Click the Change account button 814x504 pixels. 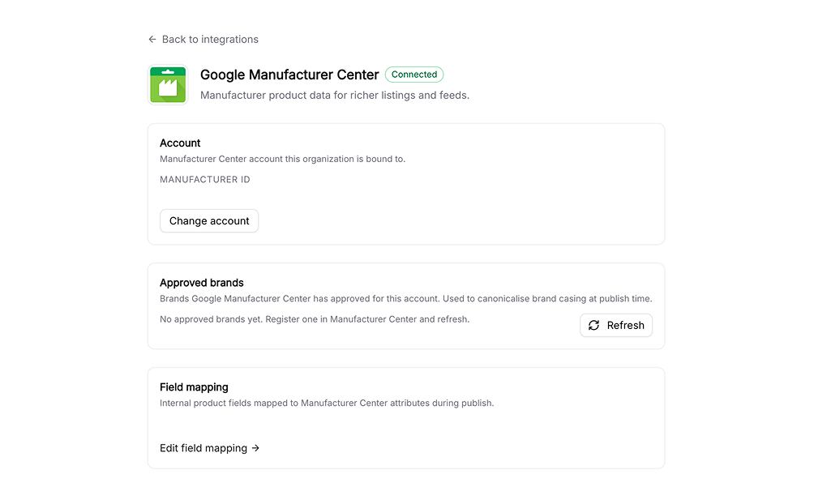[209, 221]
